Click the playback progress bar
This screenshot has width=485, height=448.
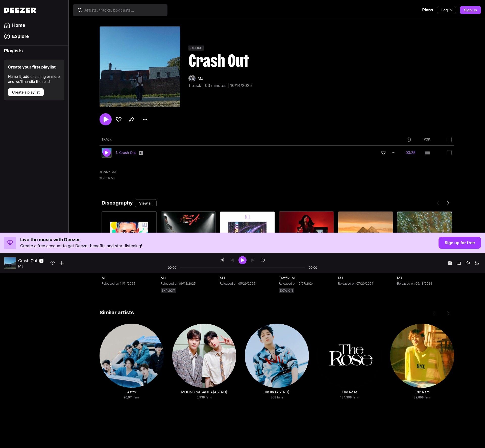click(243, 267)
